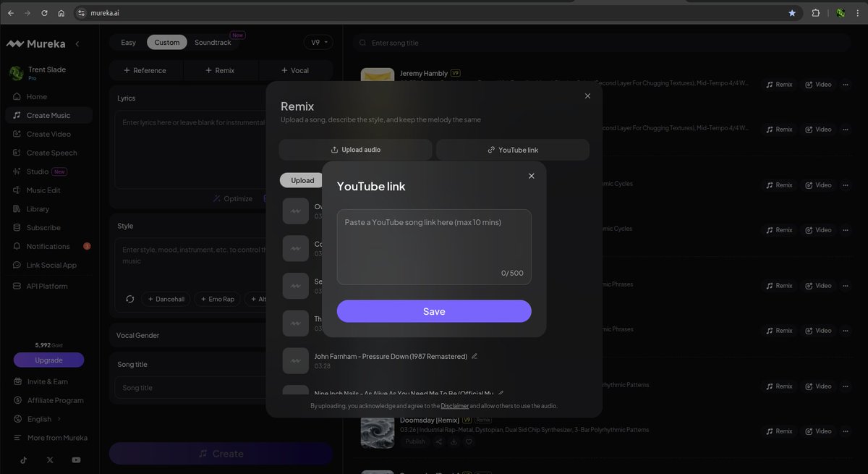This screenshot has width=868, height=474.
Task: Open more options on the Jeremy Hambly row
Action: tap(845, 84)
